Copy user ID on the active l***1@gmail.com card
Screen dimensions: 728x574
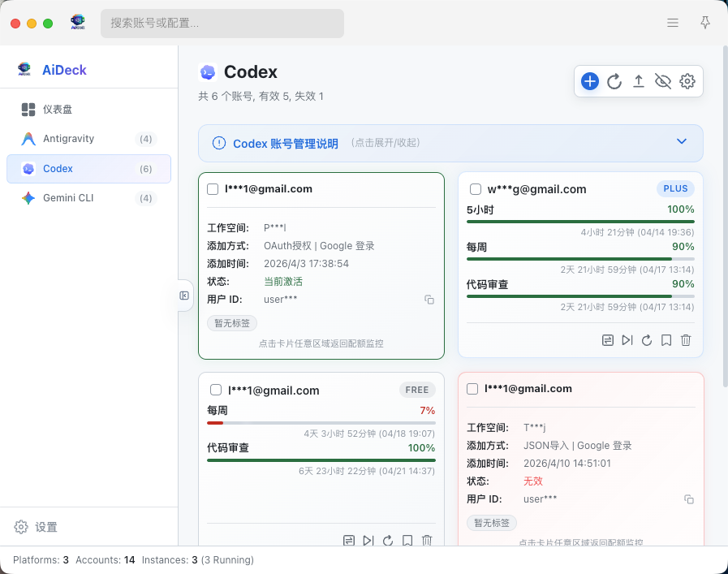click(429, 300)
